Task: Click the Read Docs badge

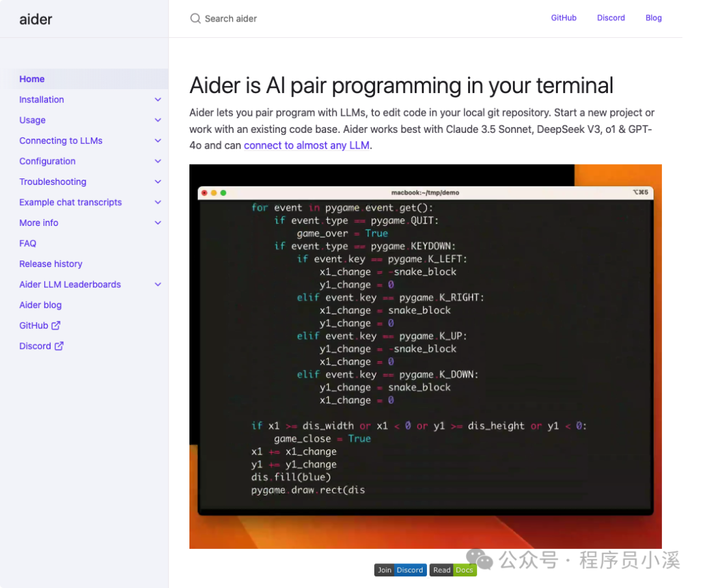Action: coord(453,570)
